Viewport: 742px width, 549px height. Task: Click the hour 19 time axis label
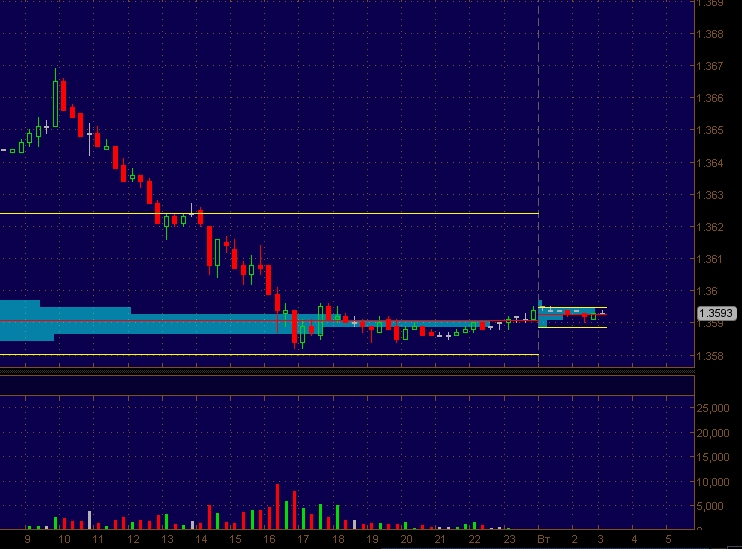372,539
